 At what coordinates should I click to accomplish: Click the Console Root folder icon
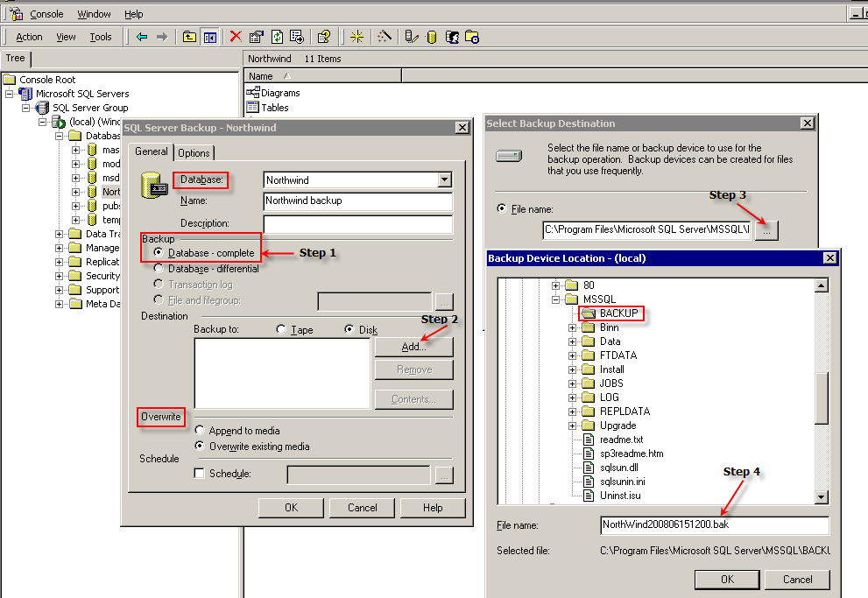click(10, 79)
